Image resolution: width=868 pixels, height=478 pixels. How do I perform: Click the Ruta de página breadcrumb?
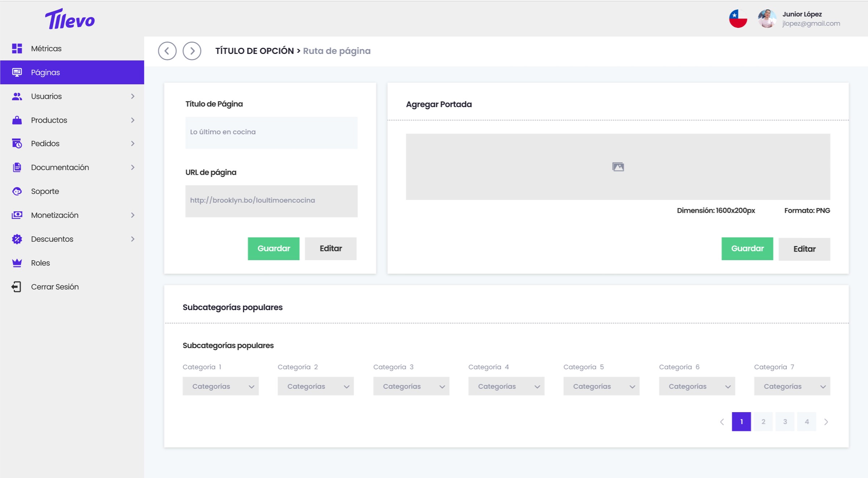coord(337,51)
